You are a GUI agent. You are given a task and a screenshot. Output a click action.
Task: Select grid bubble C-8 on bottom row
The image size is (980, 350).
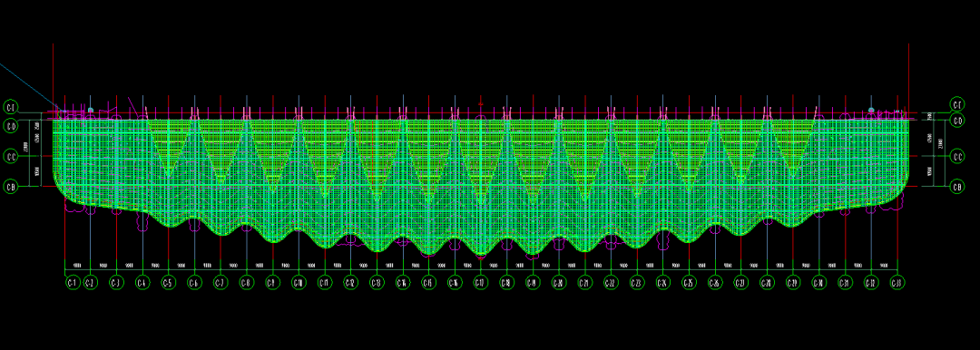tap(246, 283)
